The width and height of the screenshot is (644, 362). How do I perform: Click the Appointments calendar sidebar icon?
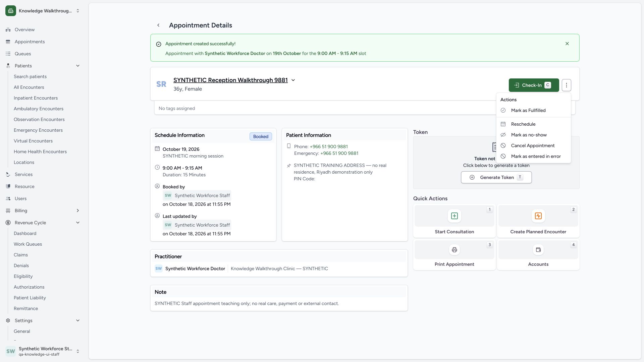pyautogui.click(x=8, y=42)
